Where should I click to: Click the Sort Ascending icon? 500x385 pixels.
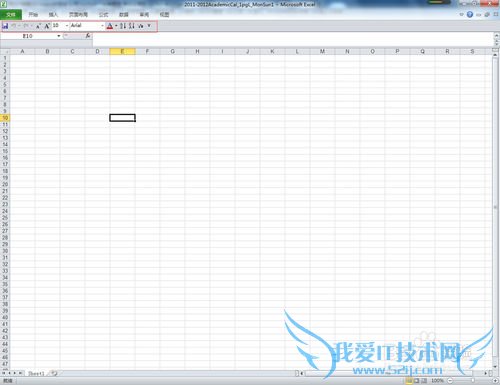click(x=123, y=26)
